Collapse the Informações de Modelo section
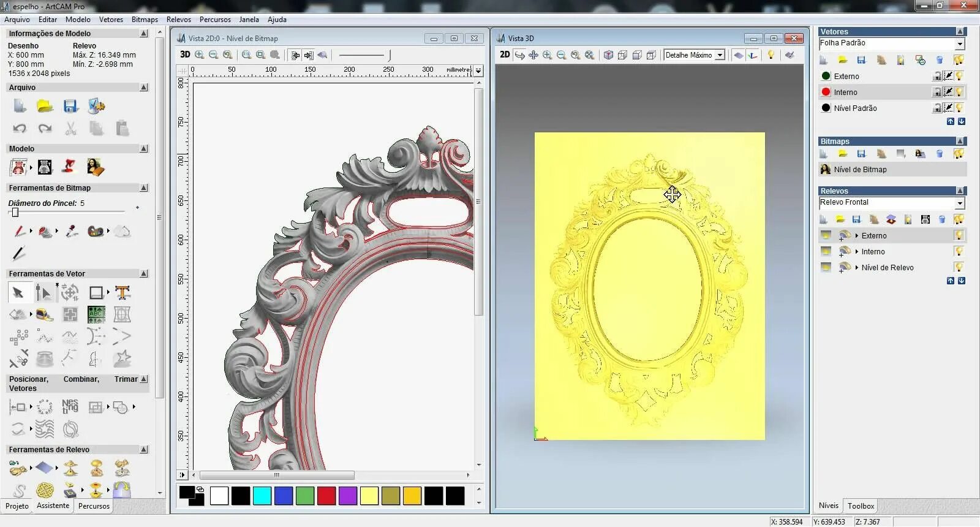The height and width of the screenshot is (527, 980). (x=144, y=34)
